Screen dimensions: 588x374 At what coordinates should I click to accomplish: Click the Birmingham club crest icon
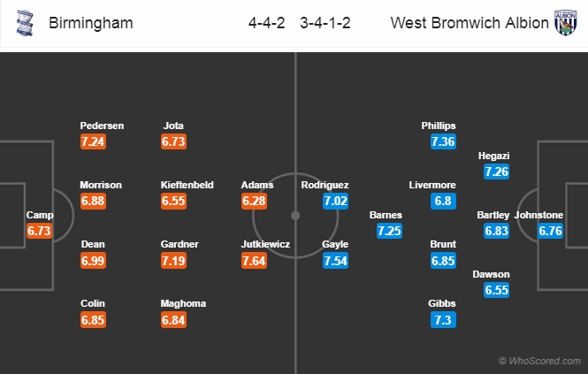[18, 23]
